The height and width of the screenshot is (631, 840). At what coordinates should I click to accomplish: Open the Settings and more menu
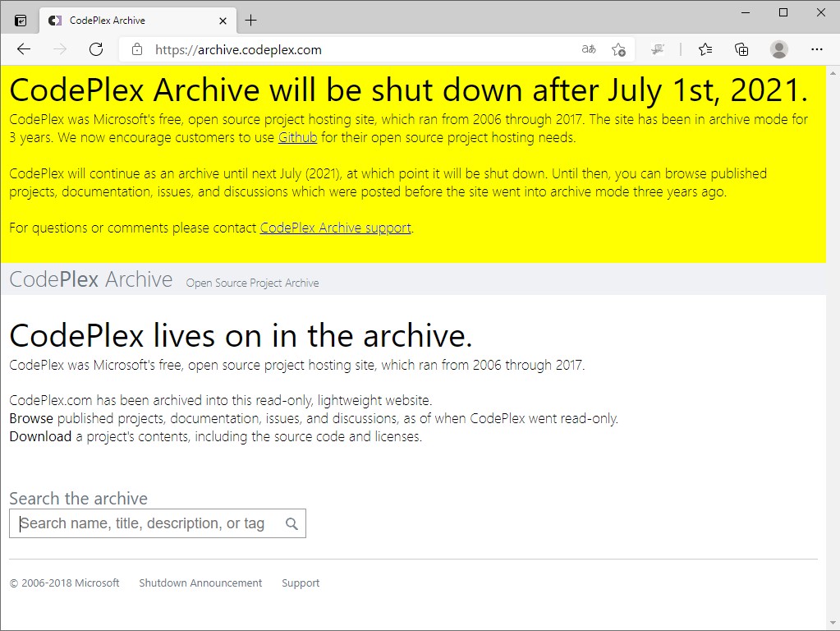(x=817, y=49)
